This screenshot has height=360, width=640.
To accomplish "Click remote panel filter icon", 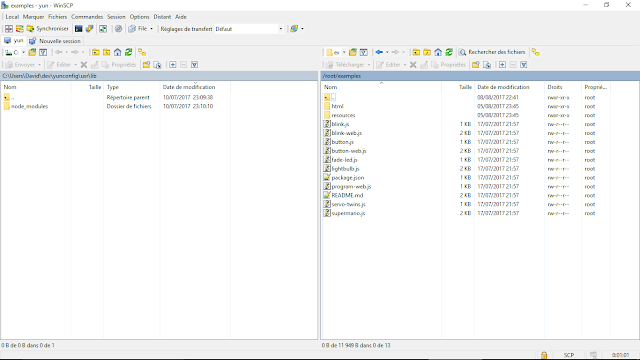I will click(x=364, y=52).
